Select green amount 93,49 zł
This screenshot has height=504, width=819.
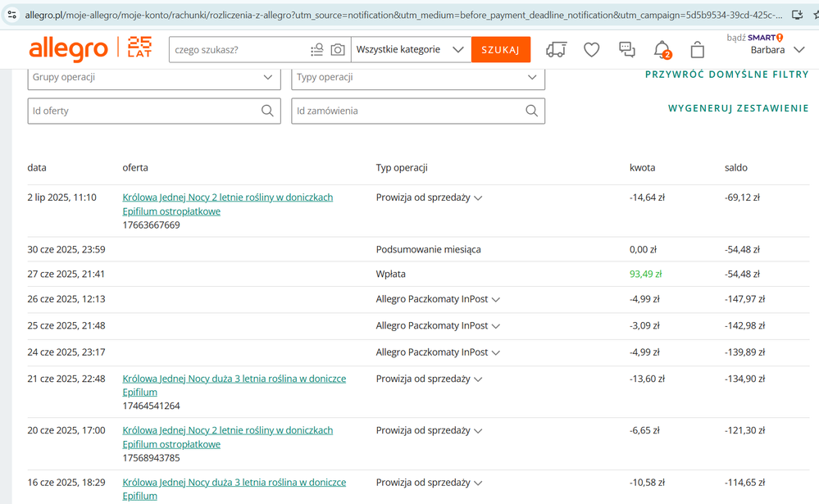645,275
